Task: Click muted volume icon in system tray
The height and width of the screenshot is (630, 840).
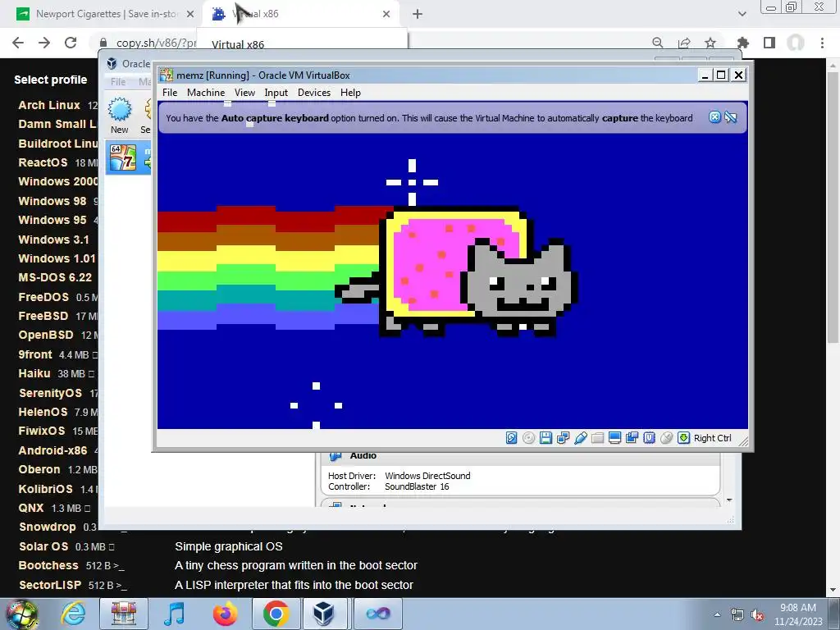Action: click(757, 615)
